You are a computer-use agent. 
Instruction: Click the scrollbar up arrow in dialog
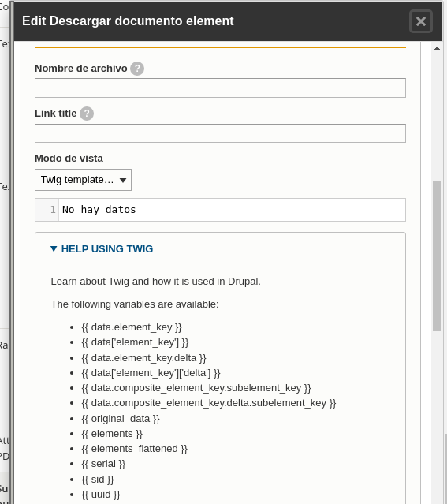(x=437, y=48)
